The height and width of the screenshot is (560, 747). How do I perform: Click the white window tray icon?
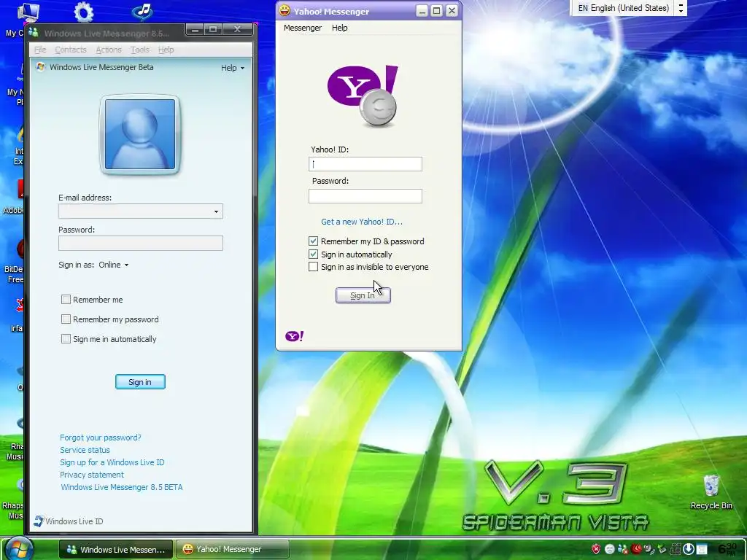[x=701, y=549]
